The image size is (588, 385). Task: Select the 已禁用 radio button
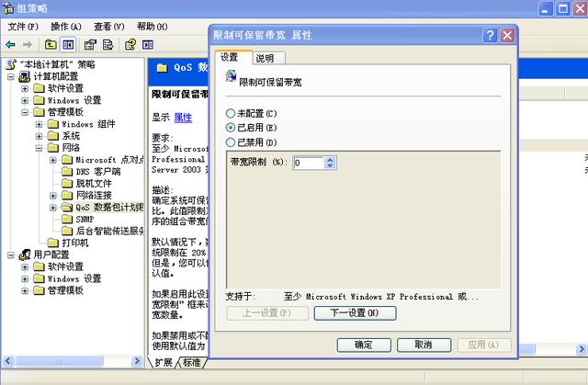pos(231,142)
